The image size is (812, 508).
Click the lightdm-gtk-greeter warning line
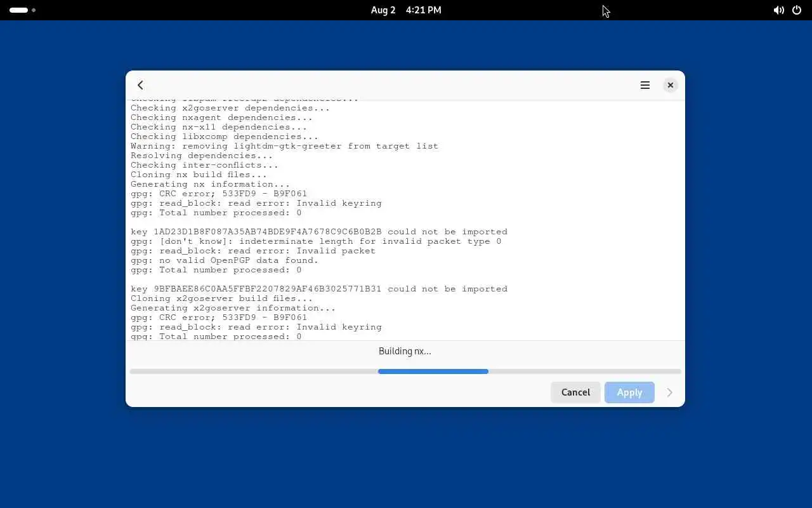[284, 146]
